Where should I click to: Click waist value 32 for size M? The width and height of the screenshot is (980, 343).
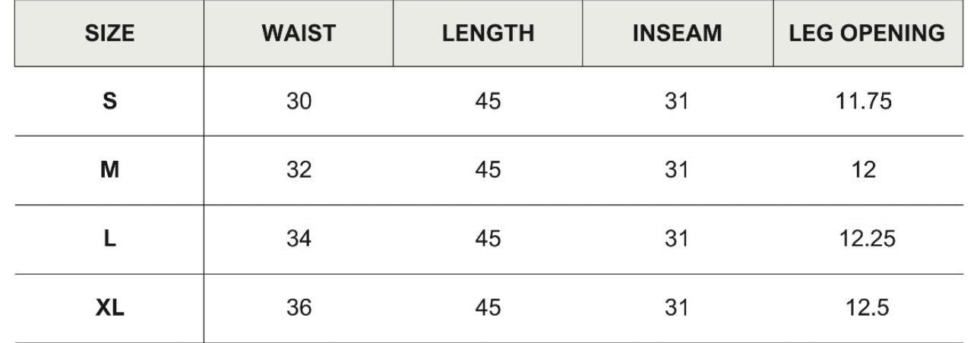pos(299,170)
